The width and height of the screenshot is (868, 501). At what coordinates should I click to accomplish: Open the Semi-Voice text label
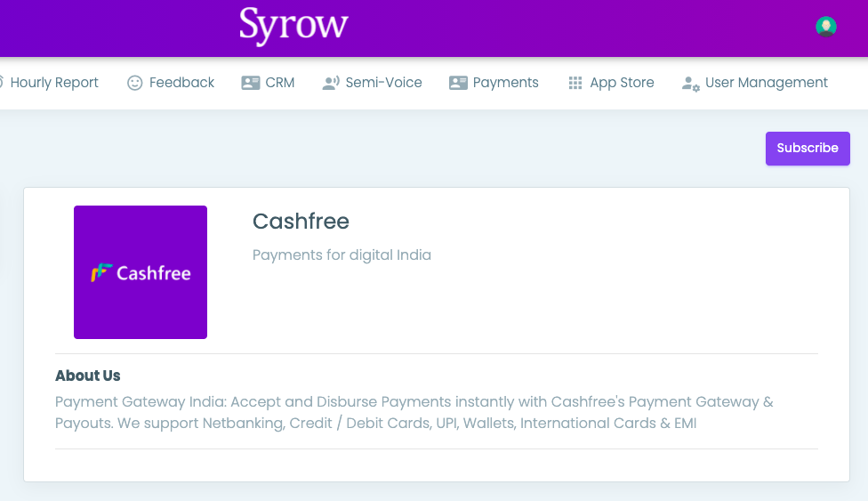click(x=383, y=83)
